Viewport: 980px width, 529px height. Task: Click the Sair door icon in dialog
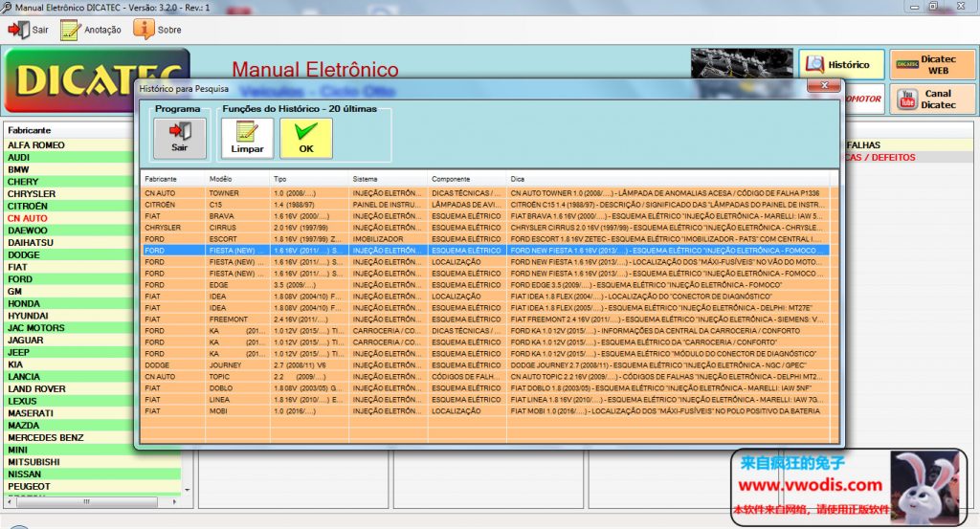[x=179, y=138]
